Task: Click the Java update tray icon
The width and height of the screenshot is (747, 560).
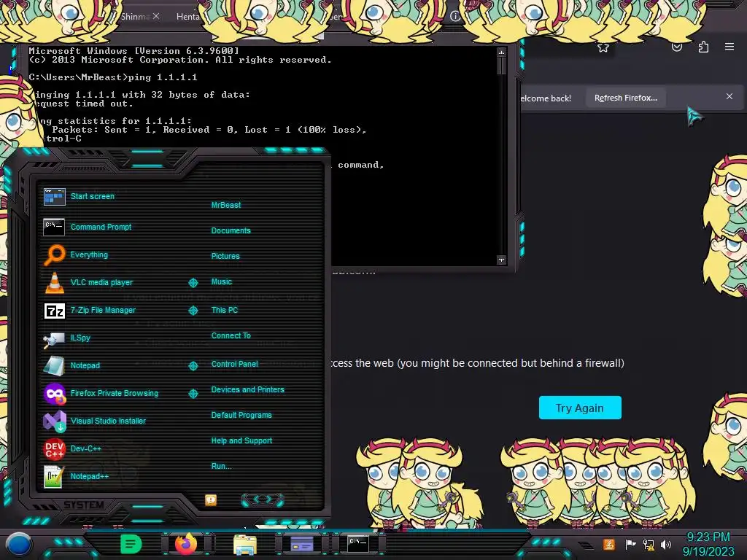Action: click(609, 544)
